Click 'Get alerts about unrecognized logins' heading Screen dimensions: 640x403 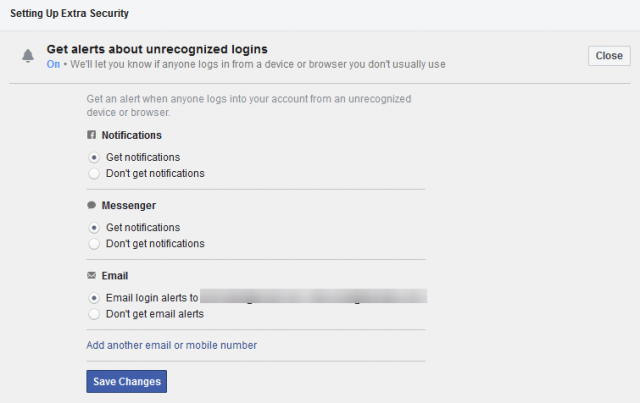[157, 48]
